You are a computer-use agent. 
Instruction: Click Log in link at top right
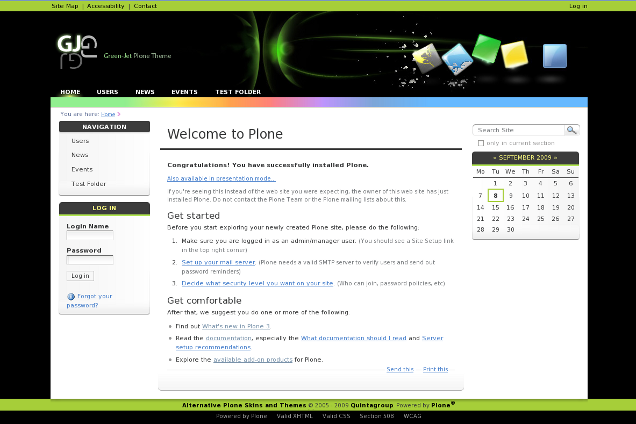pyautogui.click(x=578, y=6)
